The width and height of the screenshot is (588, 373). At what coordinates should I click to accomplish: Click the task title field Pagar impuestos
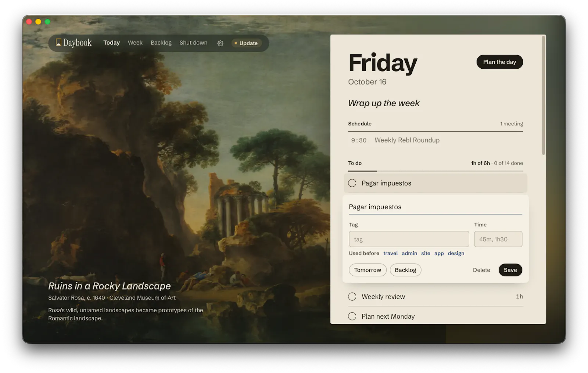coord(435,207)
